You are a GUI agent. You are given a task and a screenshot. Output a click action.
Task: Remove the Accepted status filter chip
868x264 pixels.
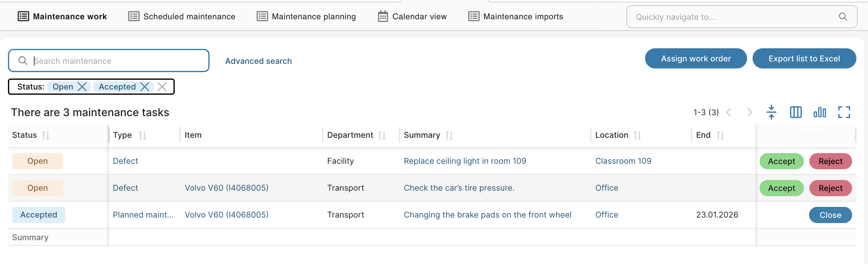click(x=144, y=87)
